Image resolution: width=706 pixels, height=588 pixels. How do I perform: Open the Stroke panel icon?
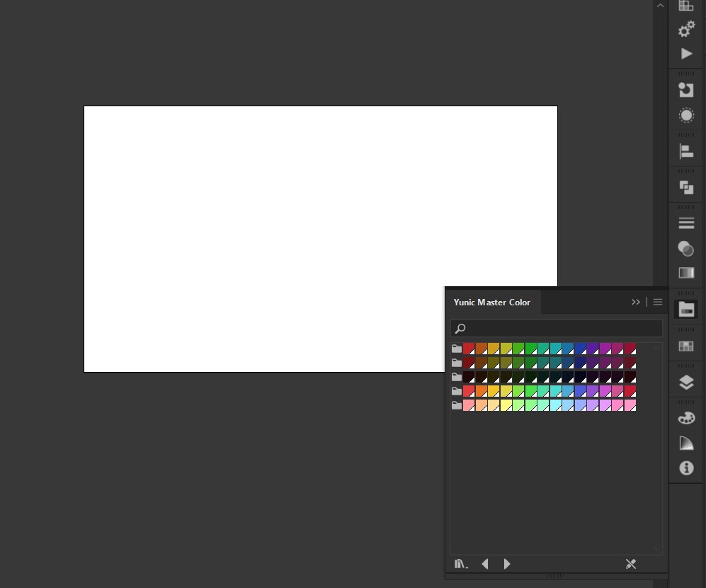686,223
